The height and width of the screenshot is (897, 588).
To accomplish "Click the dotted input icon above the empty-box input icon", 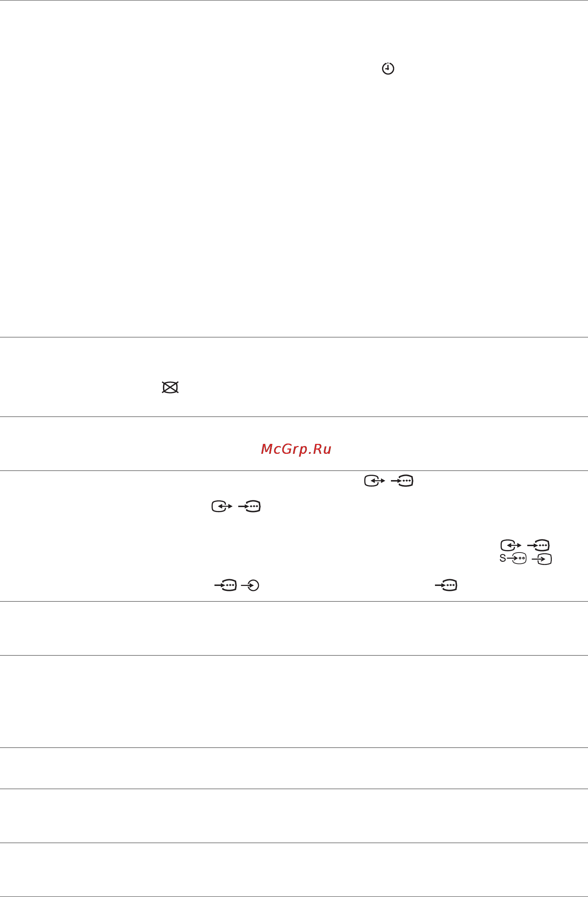I will tap(538, 545).
